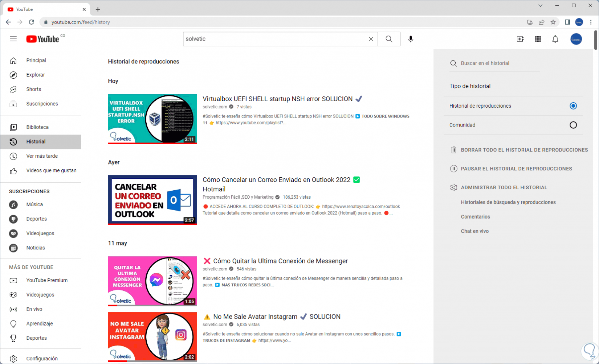Open Videos que me gustan
The height and width of the screenshot is (364, 599).
coord(41,171)
